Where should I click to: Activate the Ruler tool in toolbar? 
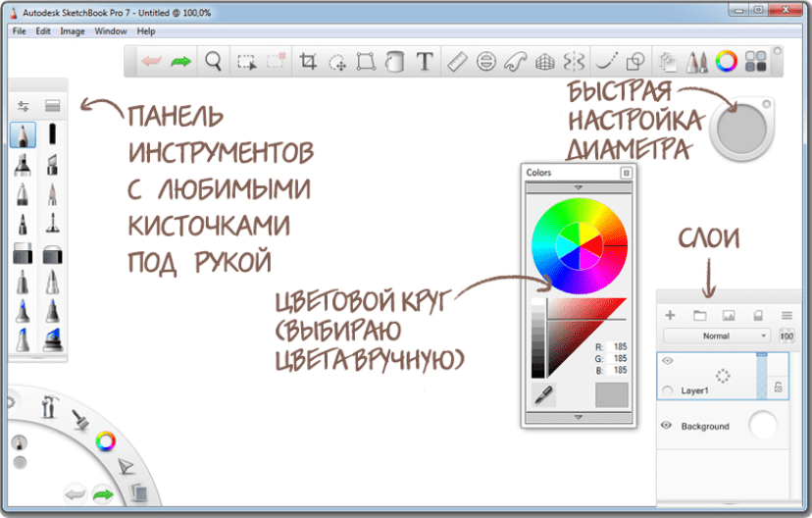[x=454, y=62]
